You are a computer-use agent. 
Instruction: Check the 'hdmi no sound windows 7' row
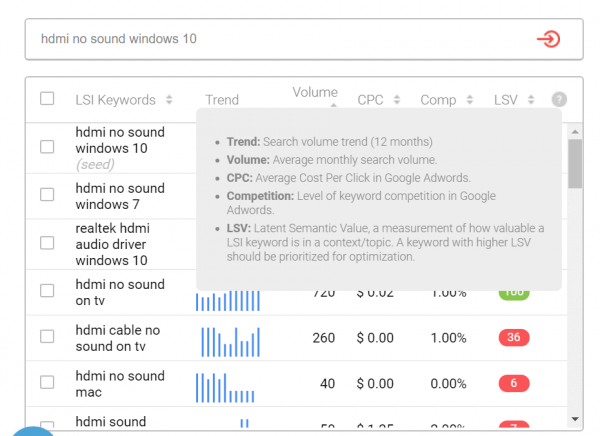(x=47, y=194)
